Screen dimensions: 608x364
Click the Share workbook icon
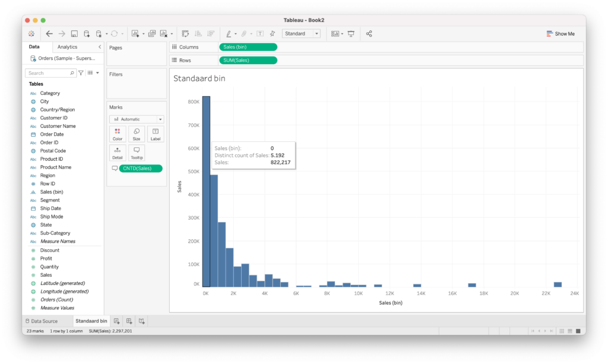(369, 34)
